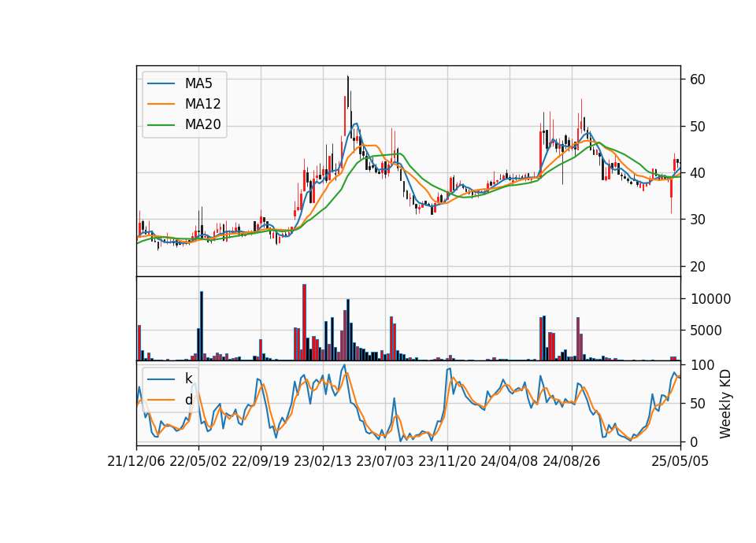Image resolution: width=756 pixels, height=543 pixels.
Task: Click the 23/02/13 date tick label
Action: click(323, 462)
